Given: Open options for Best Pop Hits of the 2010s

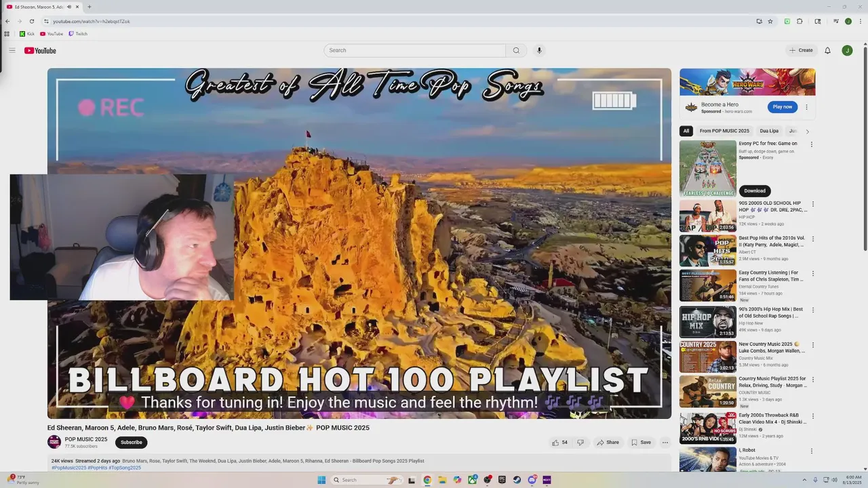Looking at the screenshot, I should 813,239.
